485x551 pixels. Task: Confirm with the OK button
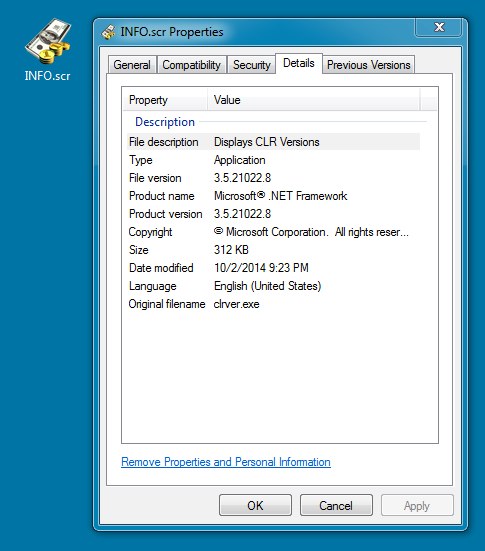click(255, 505)
